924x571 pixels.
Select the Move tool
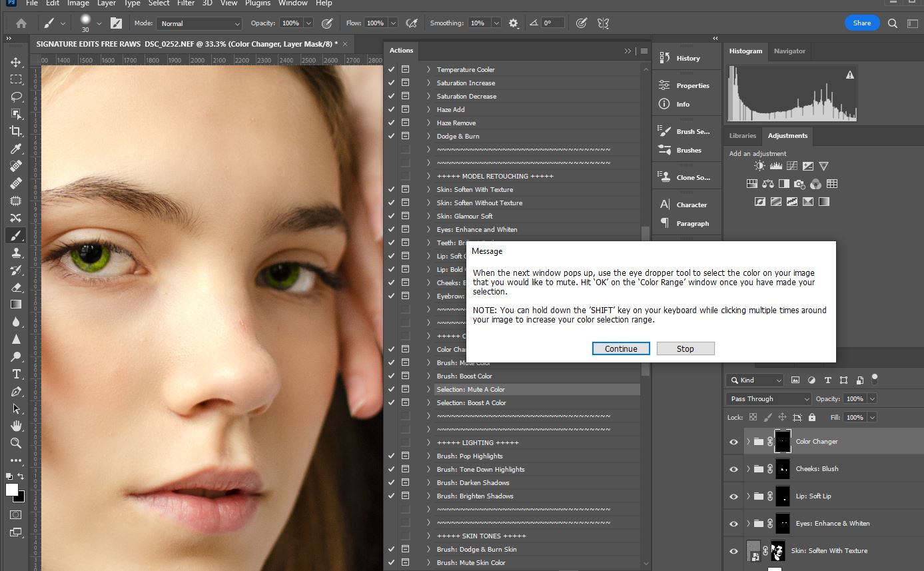[x=16, y=62]
